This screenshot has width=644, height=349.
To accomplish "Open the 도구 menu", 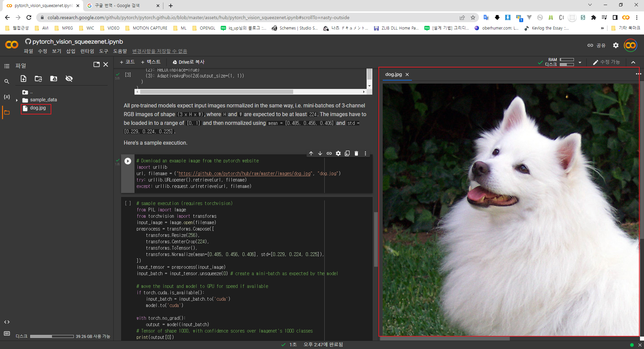I will click(x=104, y=51).
